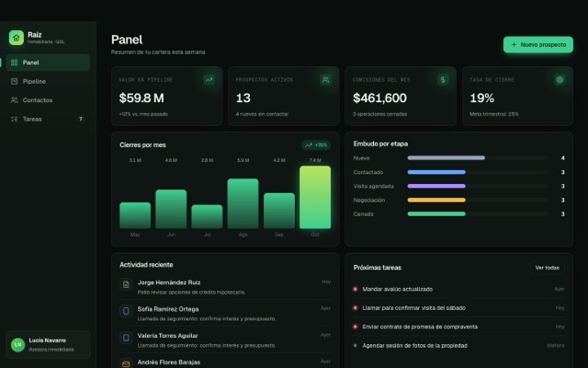Open Jorge Hernández Ruiz activity entry
The width and height of the screenshot is (588, 368).
point(225,287)
